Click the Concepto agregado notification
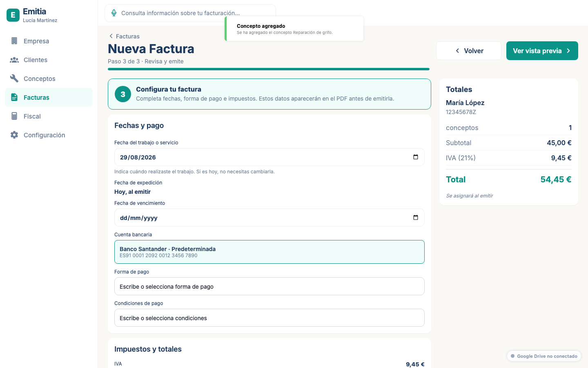Viewport: 588px width, 368px height. coord(294,29)
